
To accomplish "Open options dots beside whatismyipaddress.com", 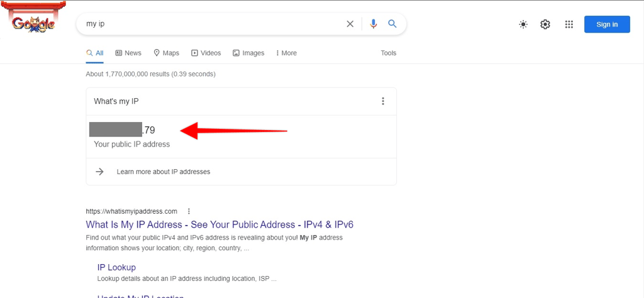I will [x=189, y=211].
